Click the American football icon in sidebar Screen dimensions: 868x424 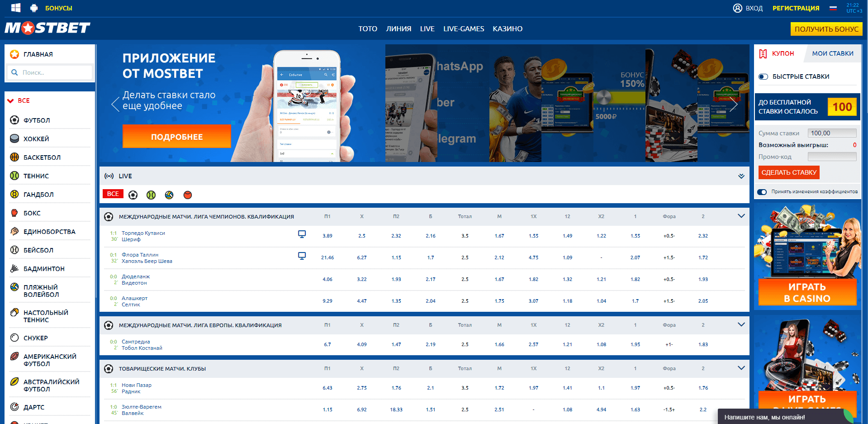[x=14, y=356]
